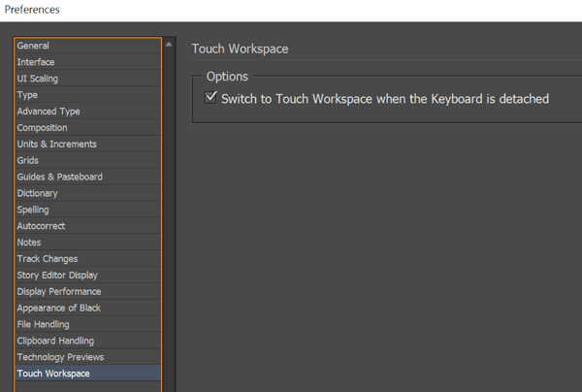582x392 pixels.
Task: Click the checkbox label about Keyboard detached
Action: coord(385,99)
